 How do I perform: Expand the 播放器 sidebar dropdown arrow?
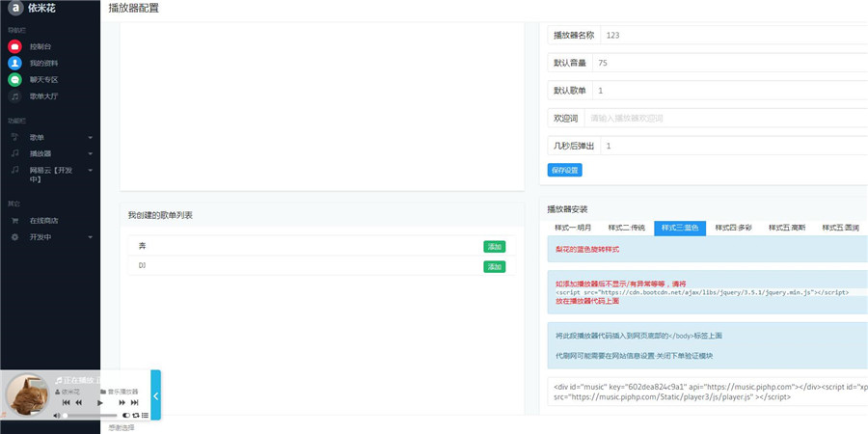click(x=91, y=154)
